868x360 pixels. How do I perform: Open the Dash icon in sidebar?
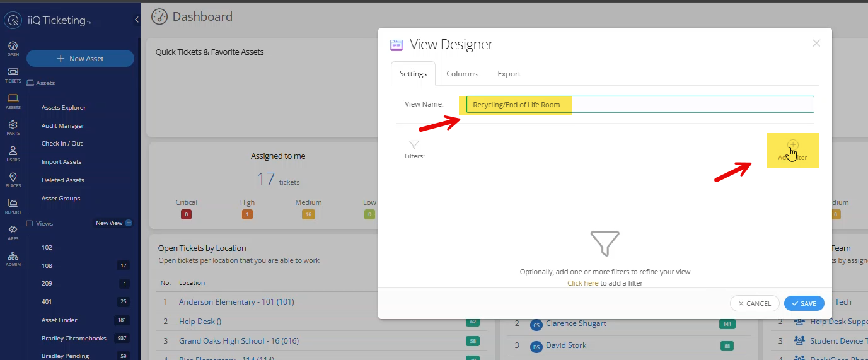(13, 48)
